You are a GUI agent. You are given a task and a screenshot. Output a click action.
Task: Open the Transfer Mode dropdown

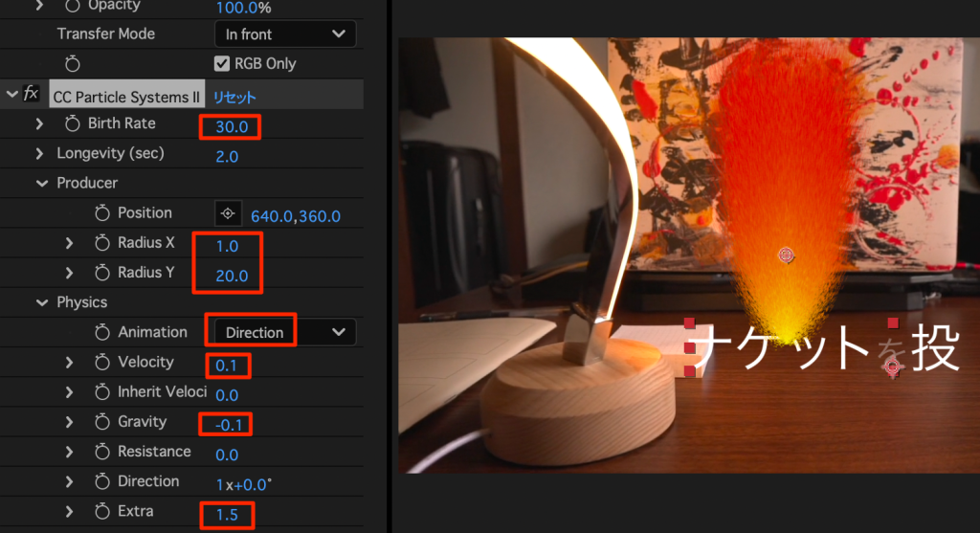click(x=284, y=33)
